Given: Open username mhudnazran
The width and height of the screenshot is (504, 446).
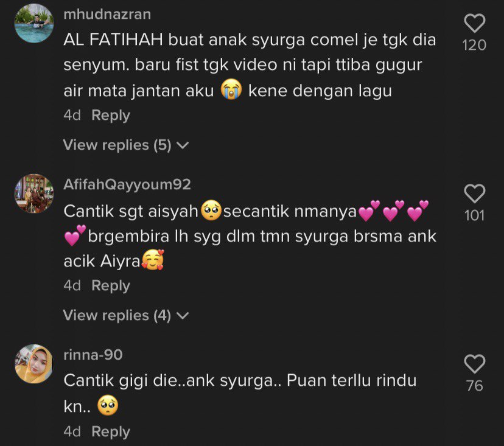Looking at the screenshot, I should (107, 15).
